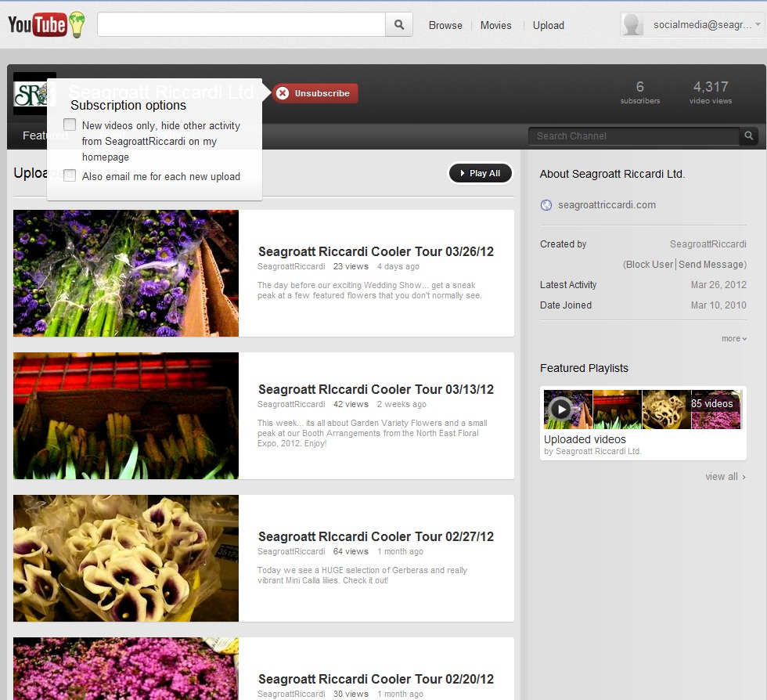Open Cooler Tour 02/20/12 video thumbnail

[x=126, y=669]
